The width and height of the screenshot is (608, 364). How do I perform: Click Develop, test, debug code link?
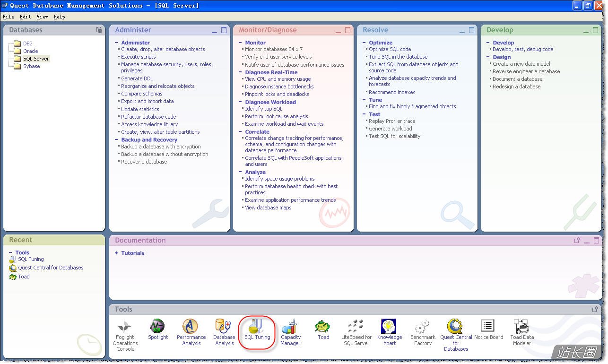pos(523,49)
